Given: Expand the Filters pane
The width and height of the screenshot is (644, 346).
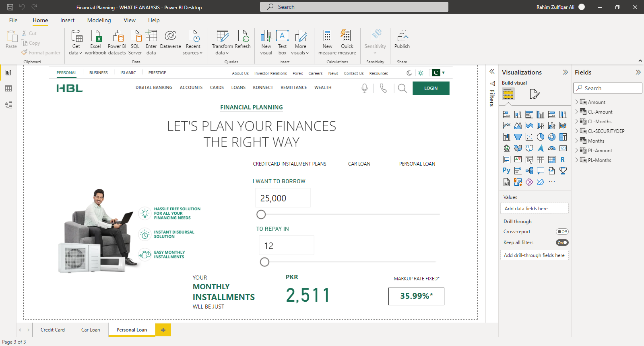Looking at the screenshot, I should tap(492, 71).
